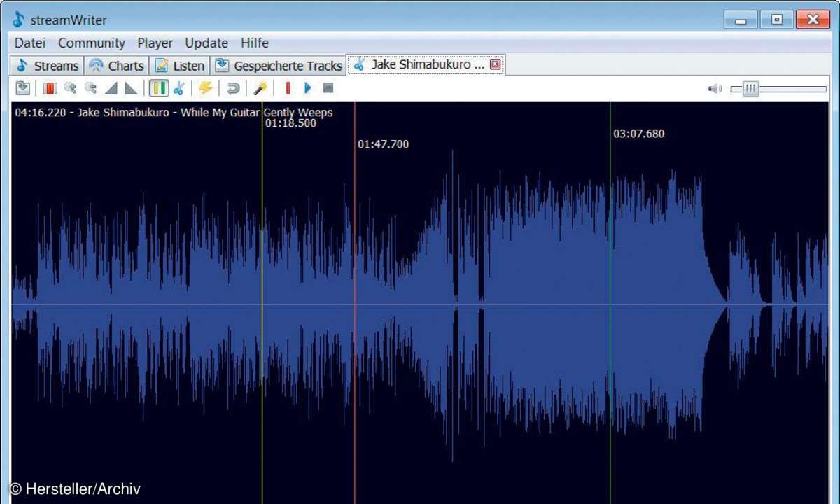
Task: Open the Datei menu
Action: click(29, 43)
